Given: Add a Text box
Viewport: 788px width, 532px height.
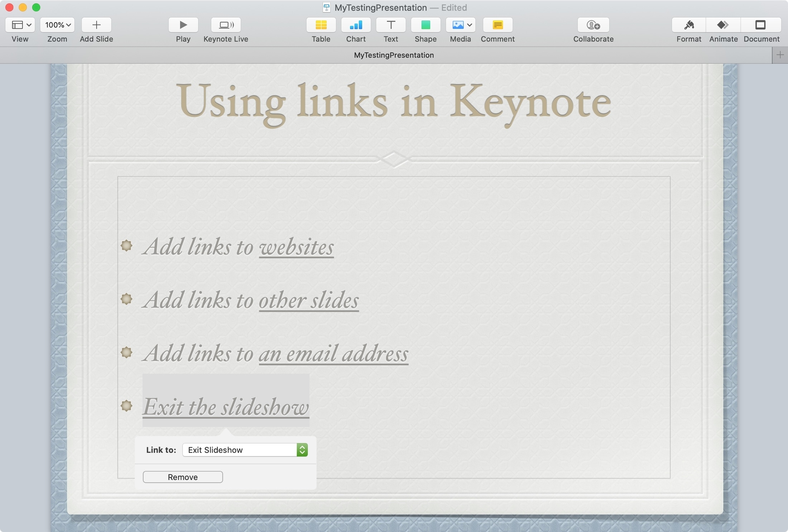Looking at the screenshot, I should [x=391, y=25].
